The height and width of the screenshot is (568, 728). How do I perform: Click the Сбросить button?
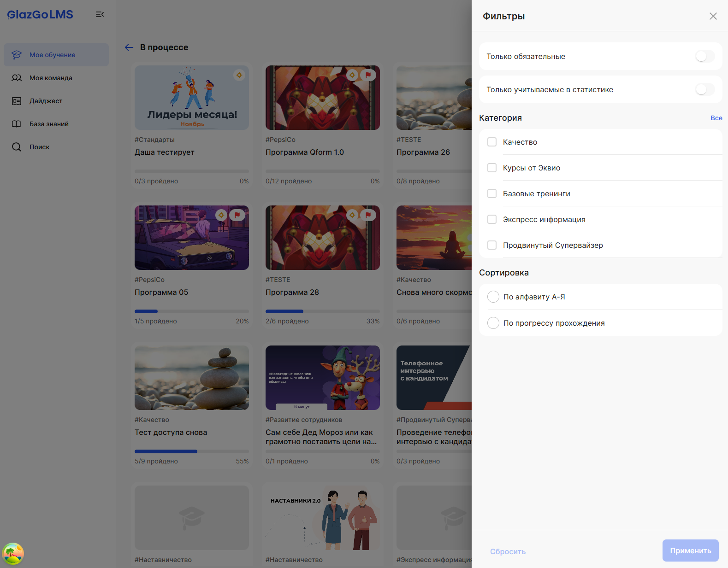508,551
